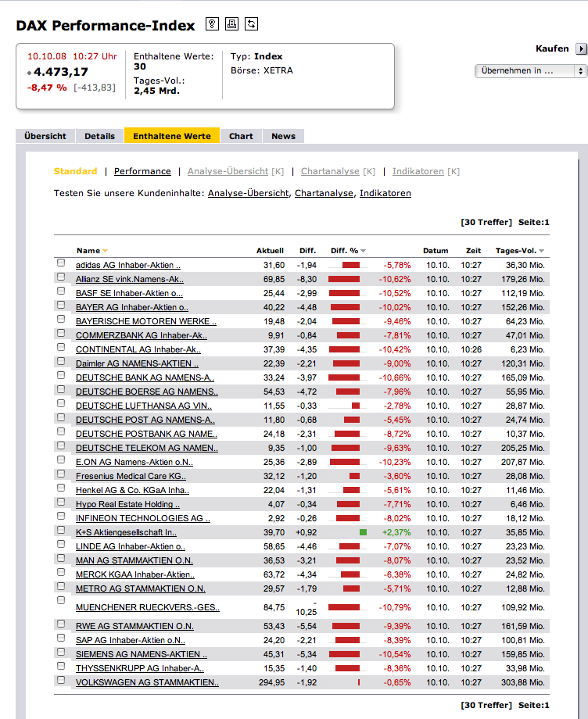Open the Übernehmen in dropdown

click(x=531, y=70)
